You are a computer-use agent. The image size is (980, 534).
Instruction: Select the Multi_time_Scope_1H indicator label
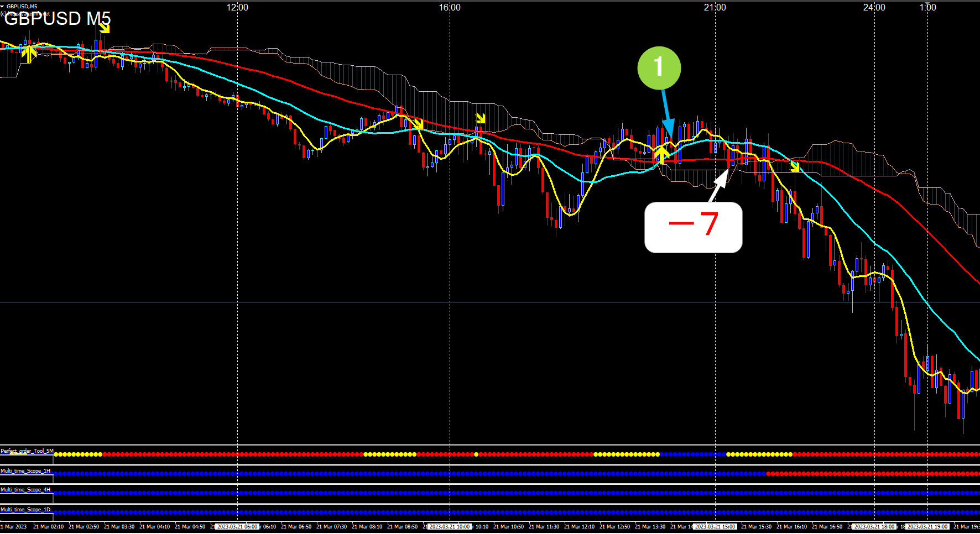coord(25,471)
